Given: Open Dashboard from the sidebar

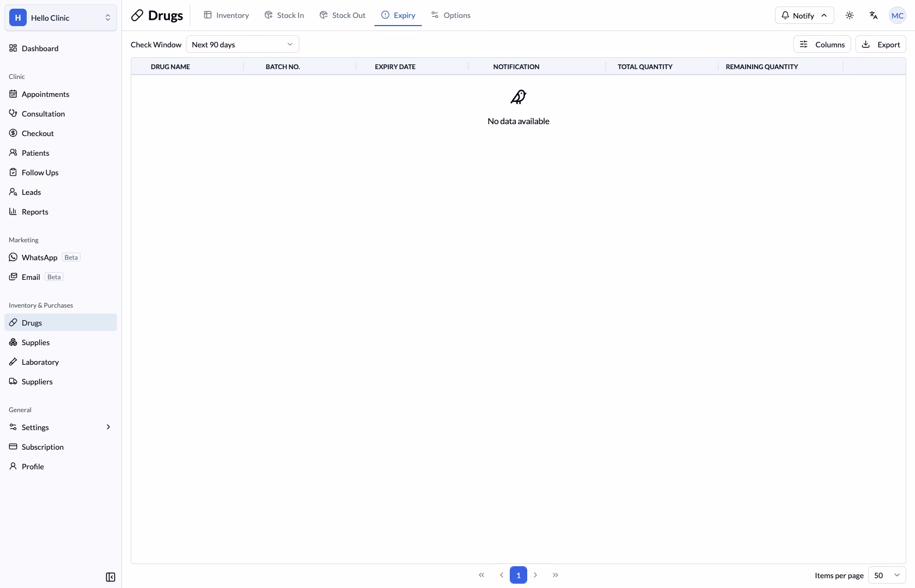Looking at the screenshot, I should tap(60, 48).
